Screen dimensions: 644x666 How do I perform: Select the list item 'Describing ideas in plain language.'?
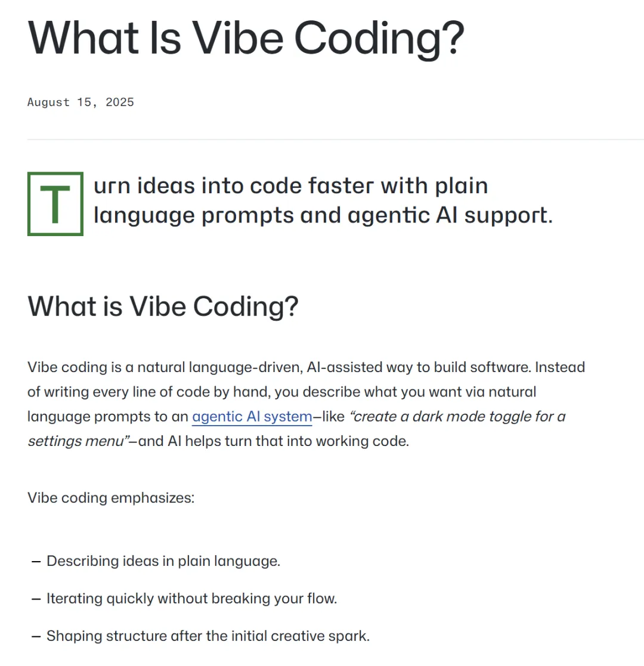pos(163,561)
